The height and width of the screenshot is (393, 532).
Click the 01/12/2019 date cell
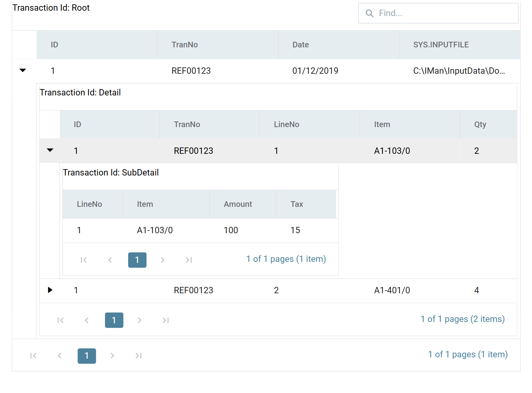click(x=338, y=71)
